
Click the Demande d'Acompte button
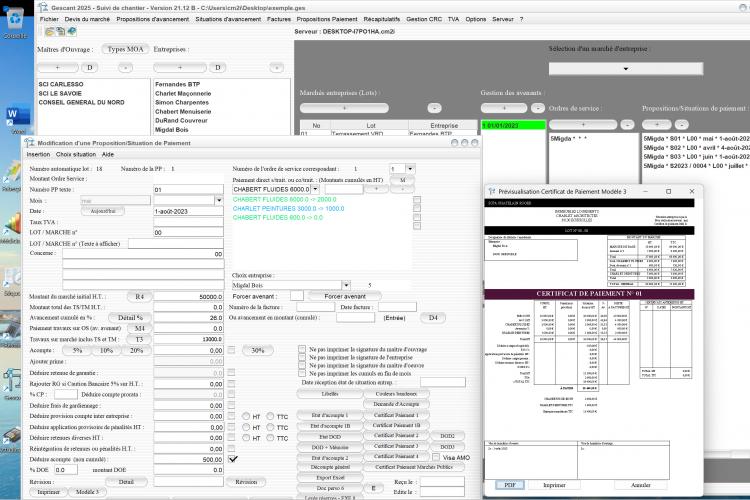[396, 404]
